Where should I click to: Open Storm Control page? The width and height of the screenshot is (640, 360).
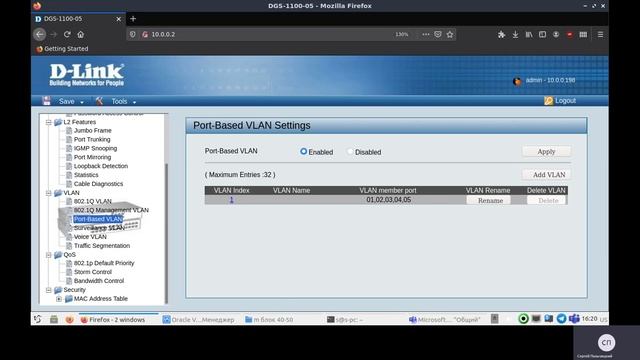click(93, 272)
